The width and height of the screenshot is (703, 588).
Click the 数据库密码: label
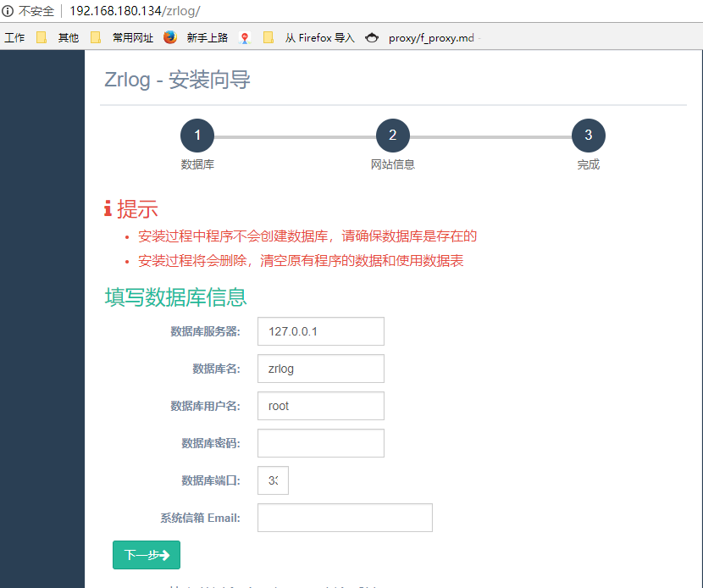211,443
